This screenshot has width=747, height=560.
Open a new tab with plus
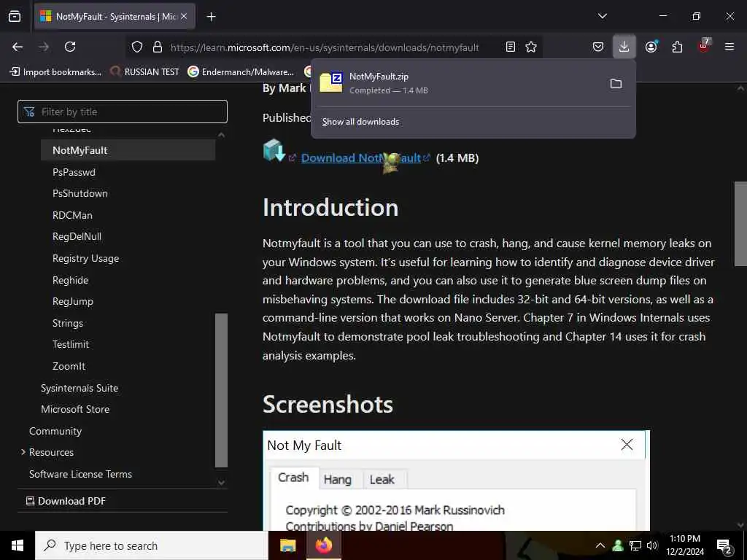point(211,17)
